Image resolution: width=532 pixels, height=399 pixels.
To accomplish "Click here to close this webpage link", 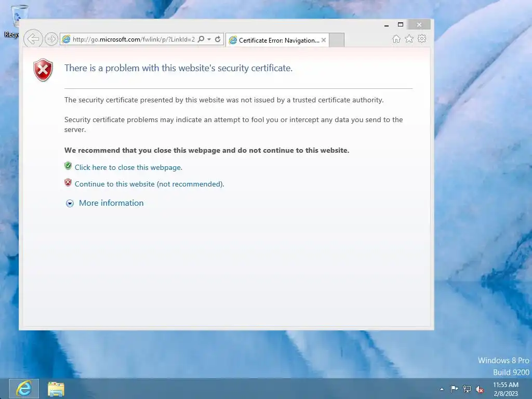I will (129, 167).
